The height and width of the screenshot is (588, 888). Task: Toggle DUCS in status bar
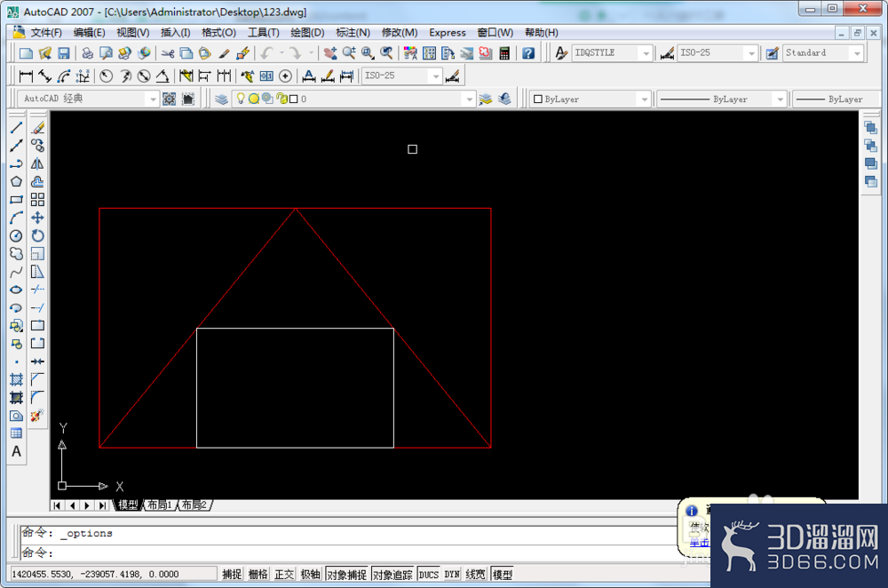429,575
